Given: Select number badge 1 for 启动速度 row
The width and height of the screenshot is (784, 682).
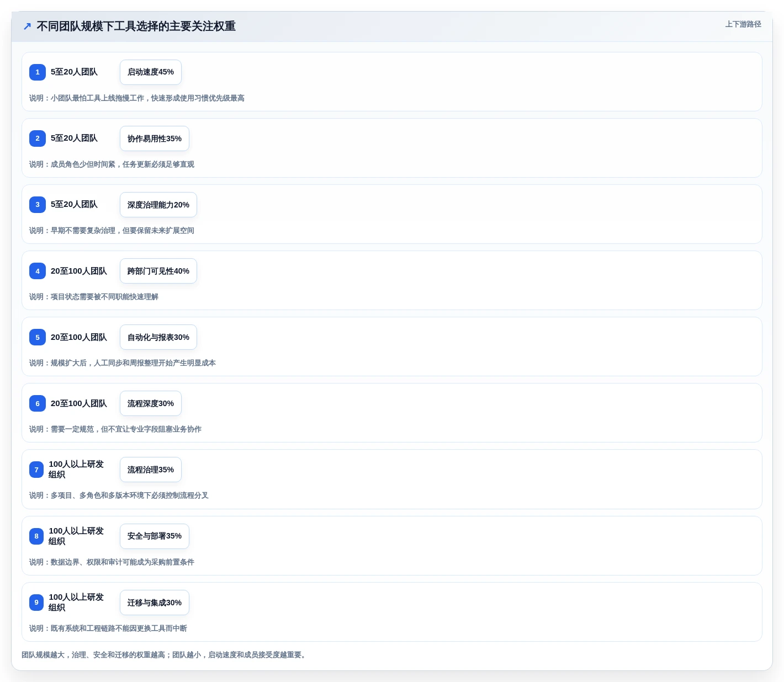Looking at the screenshot, I should click(x=38, y=72).
